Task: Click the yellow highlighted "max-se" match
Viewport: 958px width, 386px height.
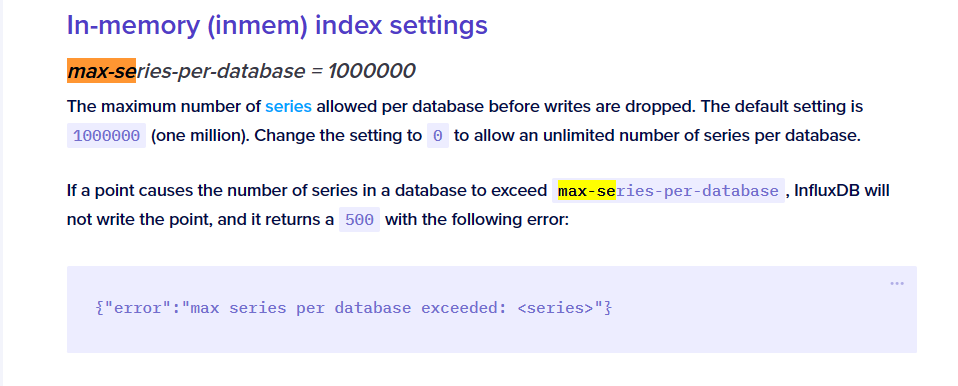Action: [x=587, y=191]
